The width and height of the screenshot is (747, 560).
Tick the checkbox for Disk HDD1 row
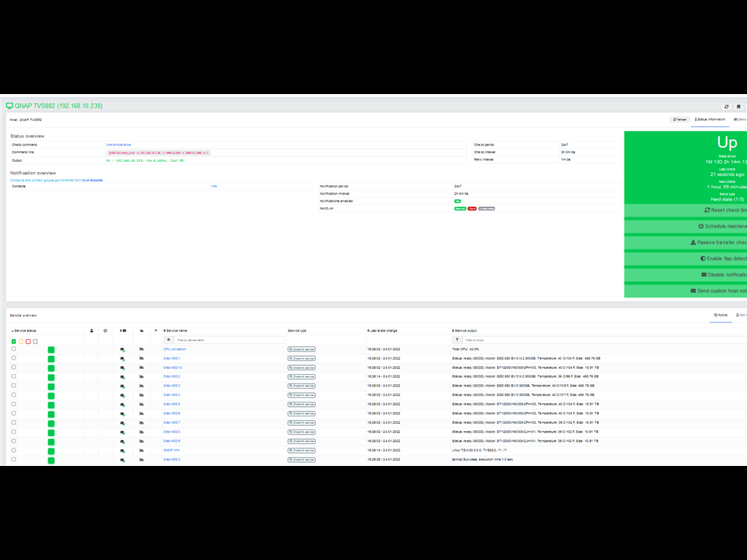click(x=14, y=358)
